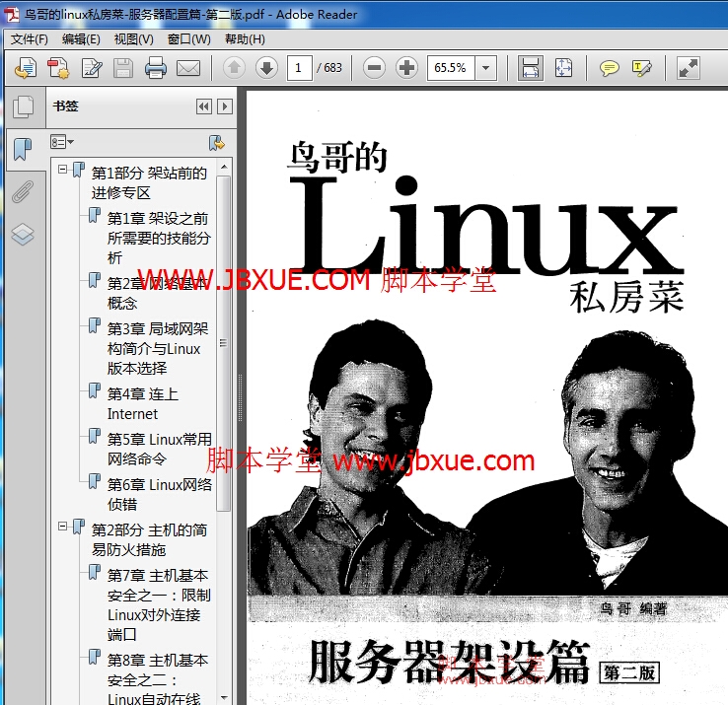This screenshot has height=705, width=728.
Task: Click the Zoom out minus button
Action: tap(374, 68)
